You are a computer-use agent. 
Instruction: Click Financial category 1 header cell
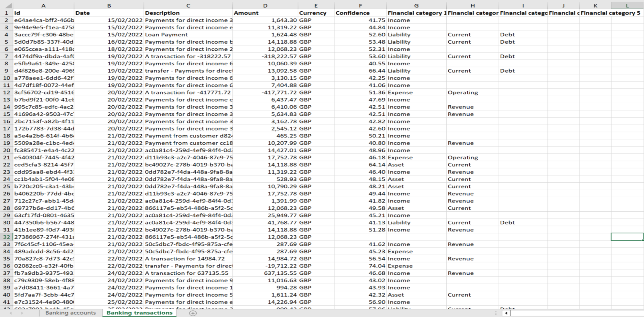coord(416,13)
